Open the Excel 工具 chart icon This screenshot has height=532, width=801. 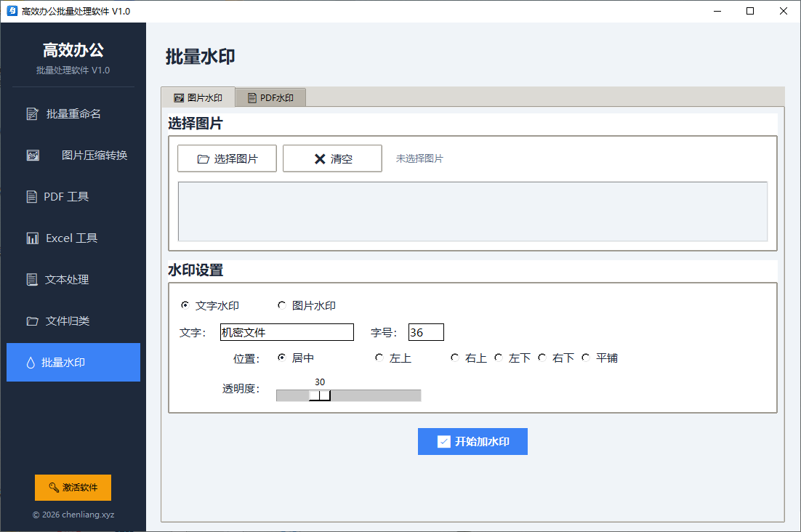point(32,238)
